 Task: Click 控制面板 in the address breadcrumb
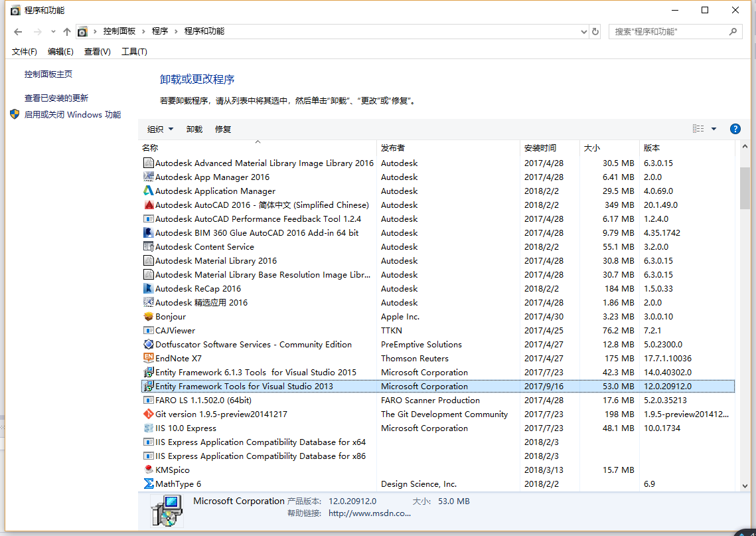[119, 31]
